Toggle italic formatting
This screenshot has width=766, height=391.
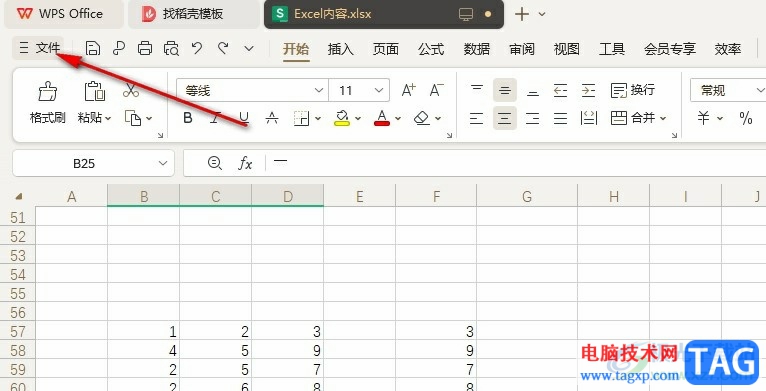[215, 118]
